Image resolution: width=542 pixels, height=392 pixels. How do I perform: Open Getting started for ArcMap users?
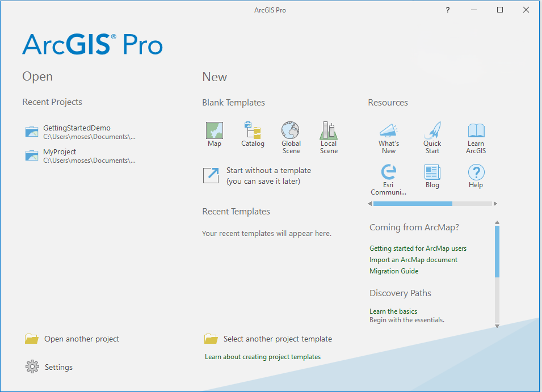pos(418,248)
